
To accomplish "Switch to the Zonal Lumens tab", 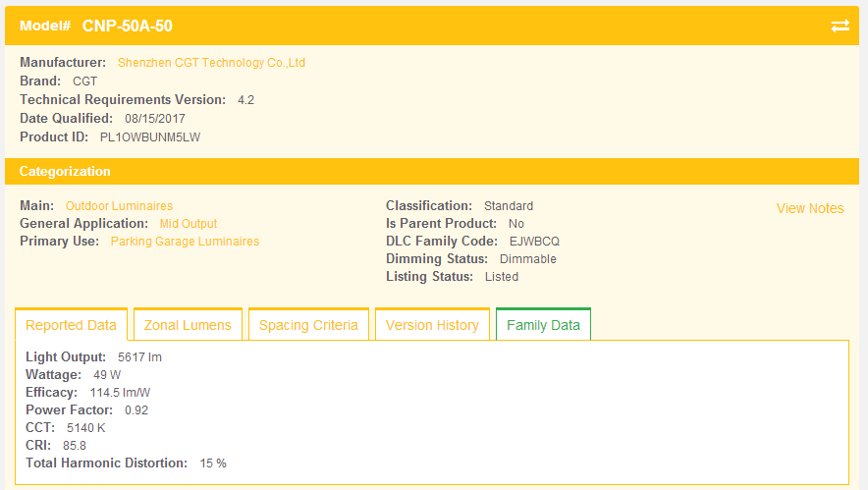I will pos(188,325).
